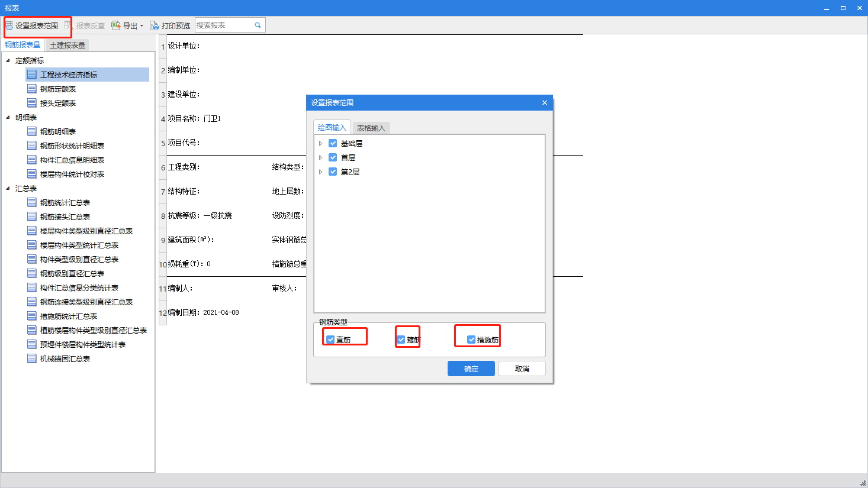The width and height of the screenshot is (868, 488).
Task: Select the 表格输入 dialog tab
Action: tap(371, 128)
